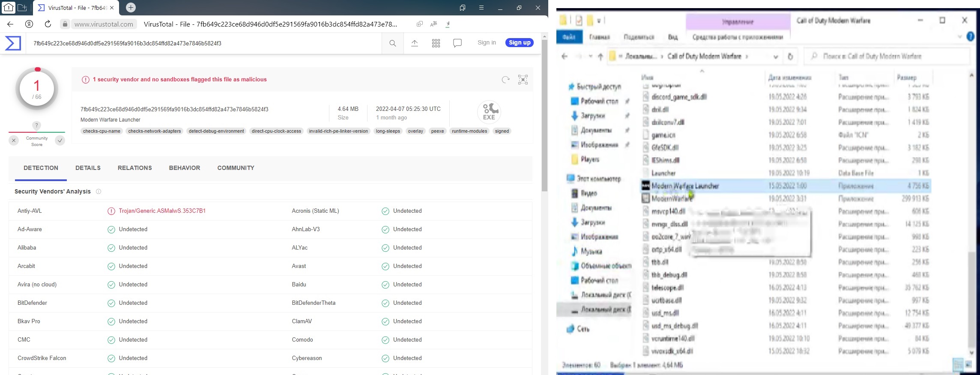980x375 pixels.
Task: Select Modern Warfare Launcher file in Explorer
Action: point(684,186)
